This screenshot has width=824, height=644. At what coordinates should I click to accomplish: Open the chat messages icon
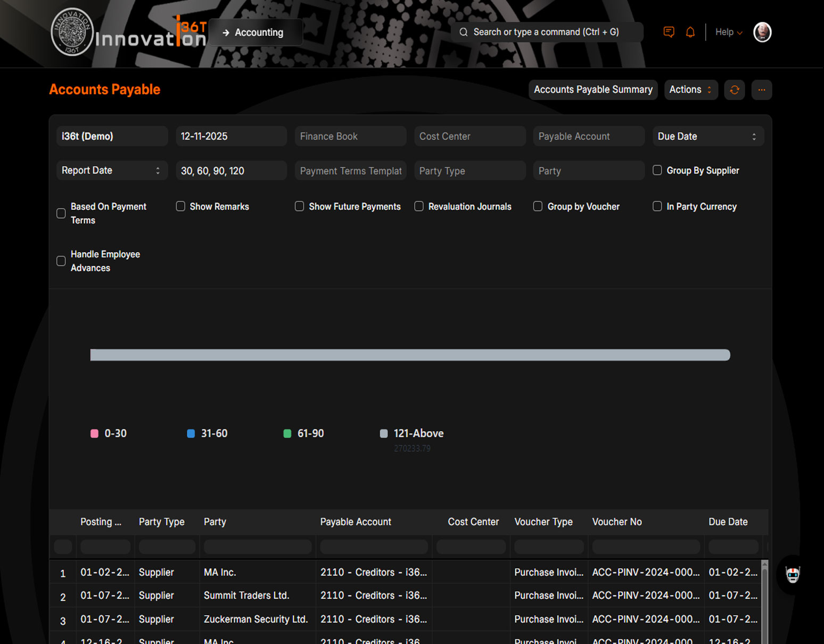coord(669,32)
